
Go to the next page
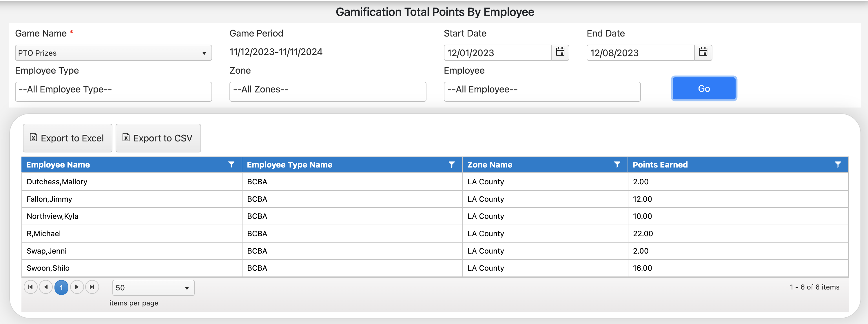pyautogui.click(x=76, y=287)
